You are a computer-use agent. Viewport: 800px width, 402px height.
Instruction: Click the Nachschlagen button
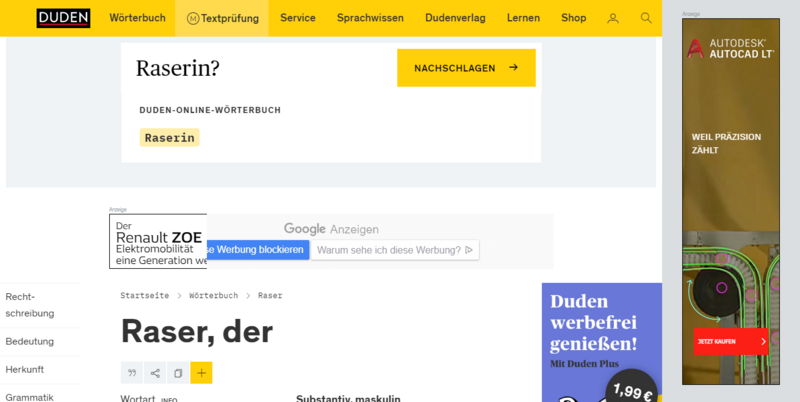coord(466,68)
